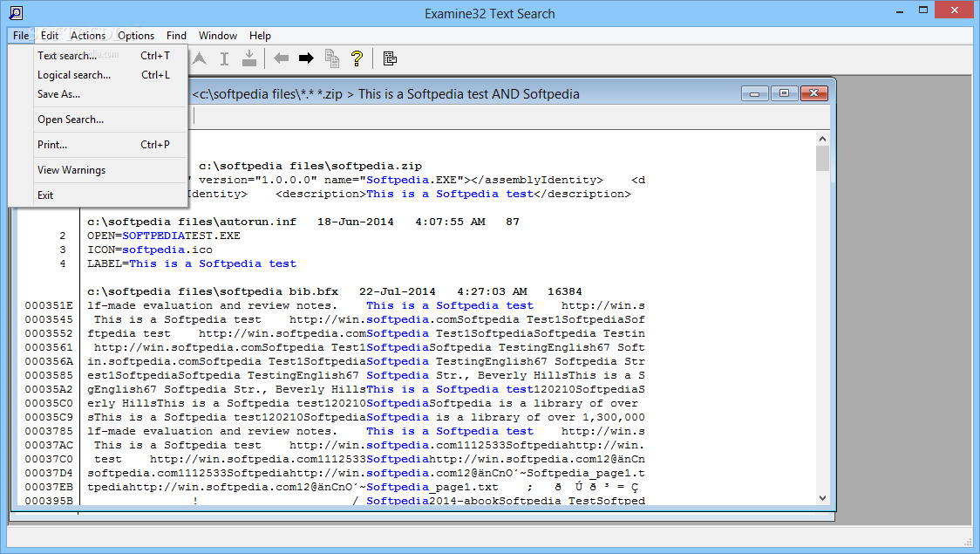
Task: Open the Window menu
Action: (x=218, y=36)
